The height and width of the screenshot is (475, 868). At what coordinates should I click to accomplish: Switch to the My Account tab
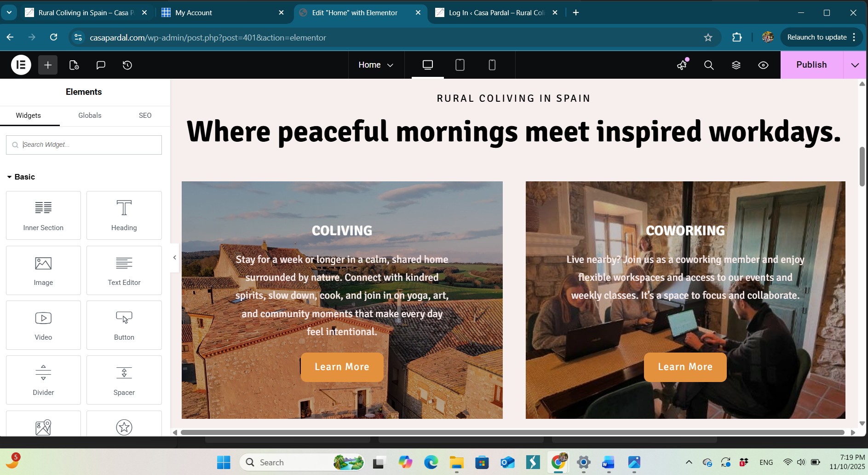224,12
